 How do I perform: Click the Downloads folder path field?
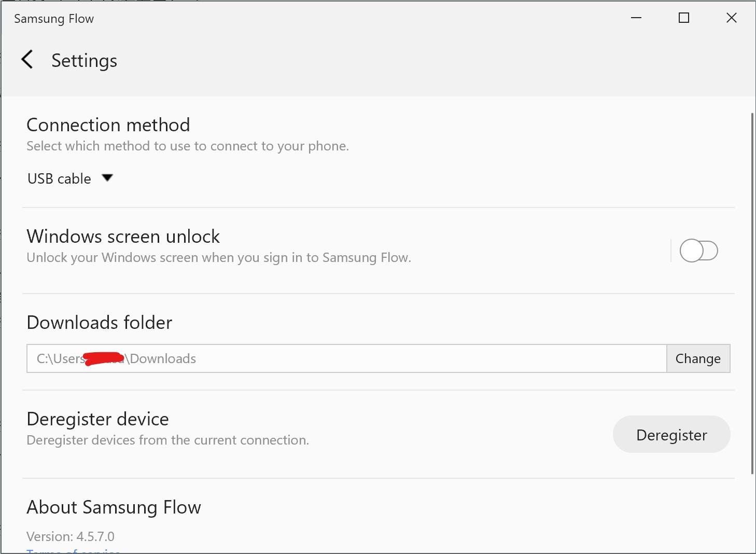point(346,358)
